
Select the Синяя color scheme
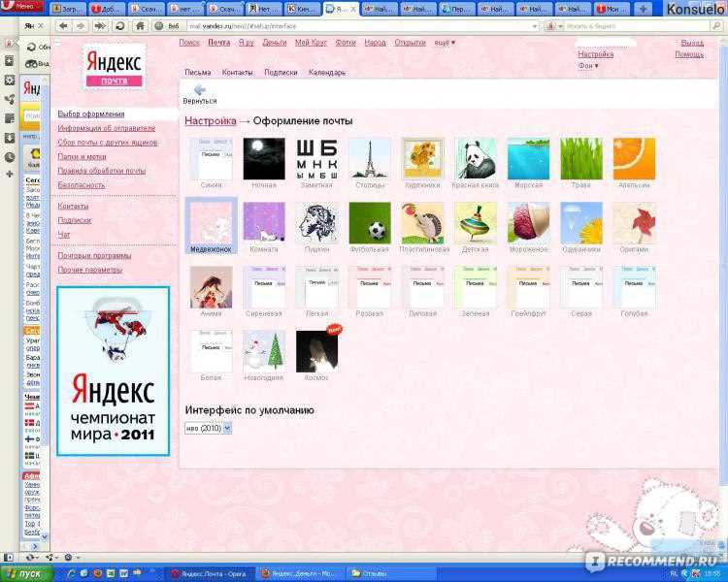[x=212, y=158]
